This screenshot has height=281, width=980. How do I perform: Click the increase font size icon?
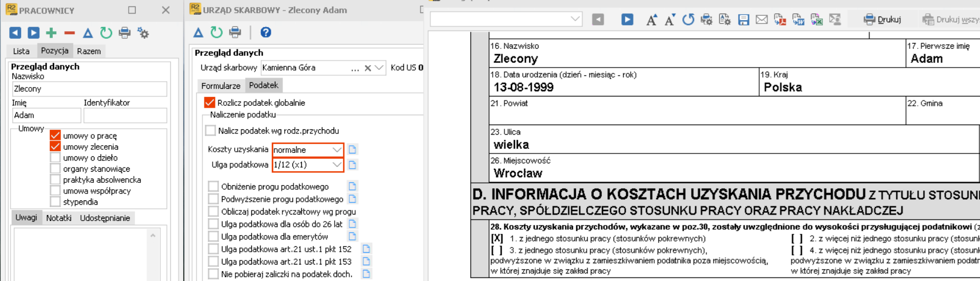pos(651,20)
